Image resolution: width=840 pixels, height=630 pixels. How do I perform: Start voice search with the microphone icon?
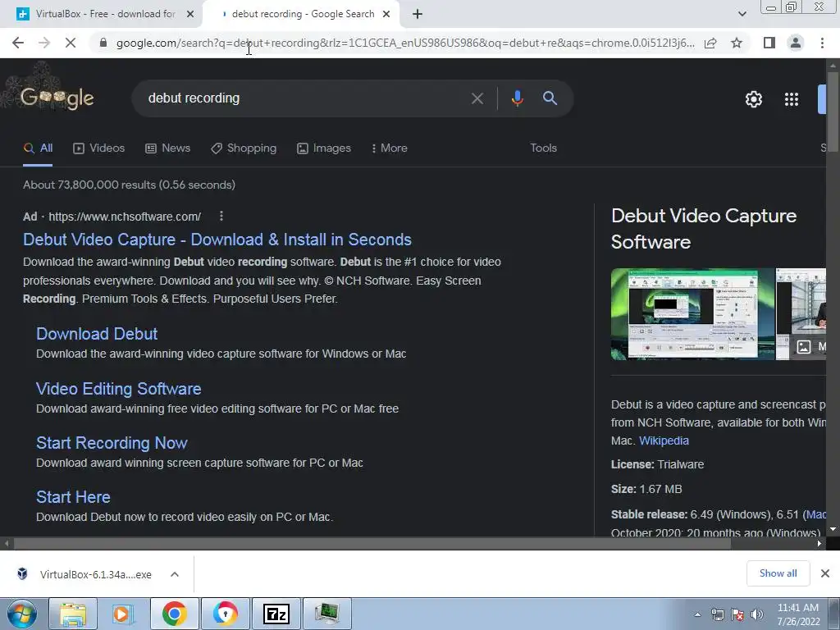517,98
